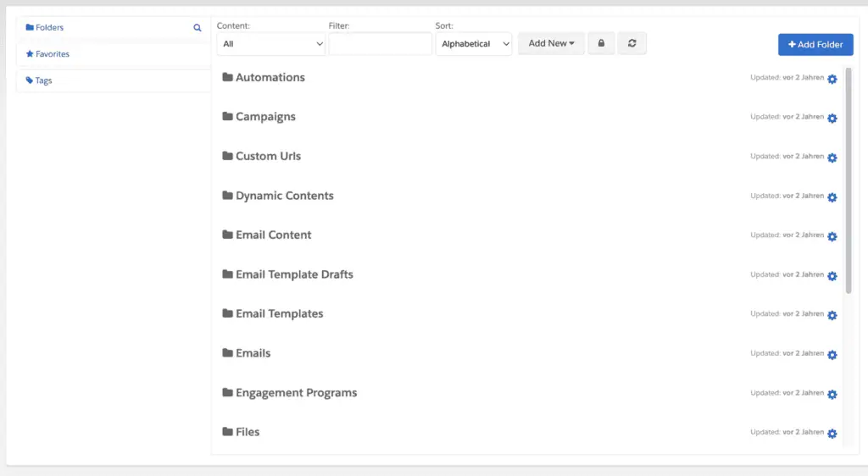Click the Files folder icon
868x476 pixels.
(x=227, y=431)
